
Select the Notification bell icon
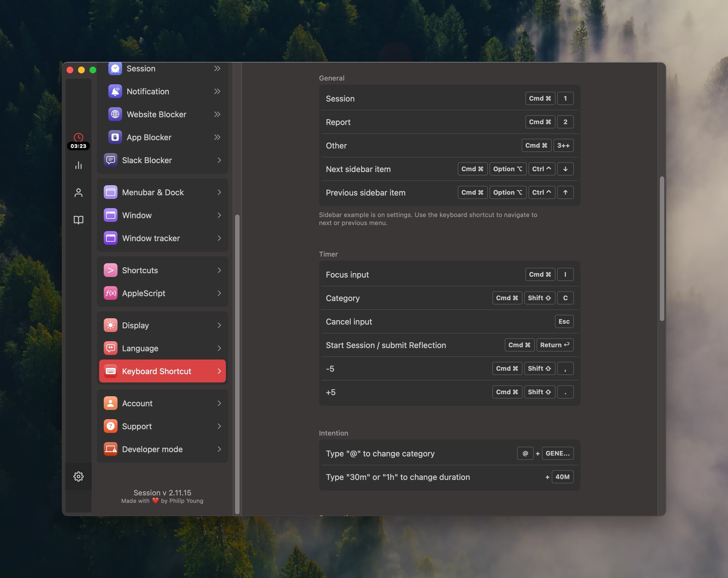[x=115, y=91]
